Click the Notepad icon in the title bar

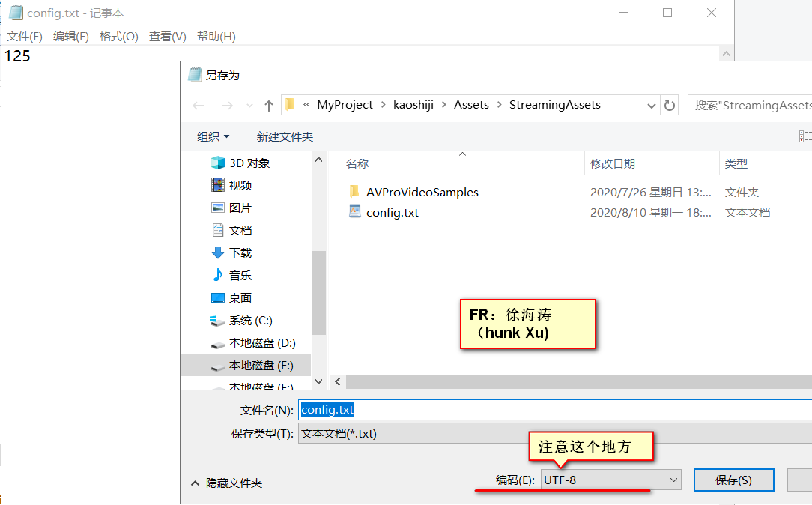pyautogui.click(x=16, y=12)
